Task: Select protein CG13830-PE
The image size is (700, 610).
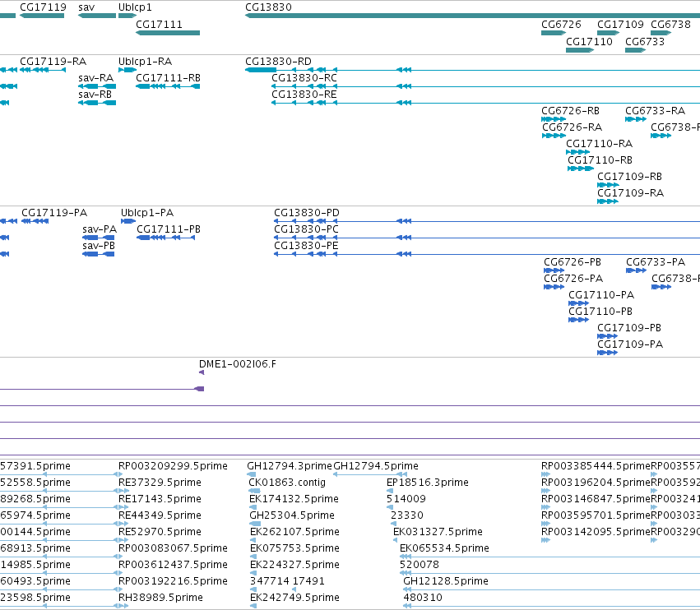Action: [306, 246]
